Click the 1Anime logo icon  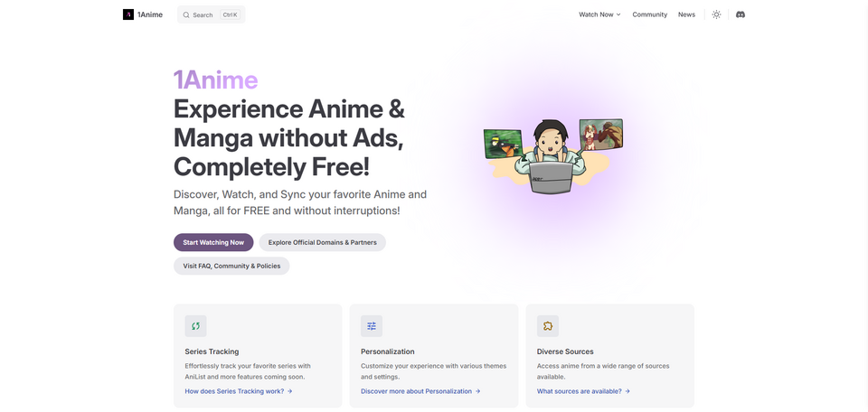point(128,14)
